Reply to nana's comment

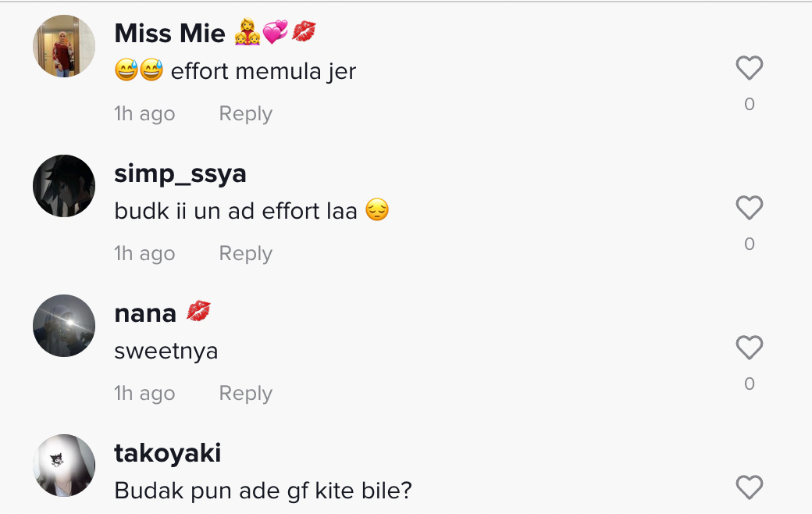(x=245, y=394)
